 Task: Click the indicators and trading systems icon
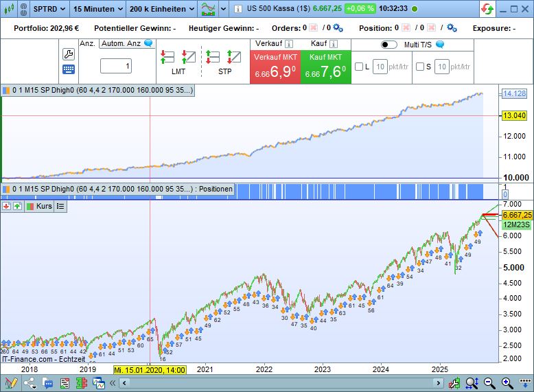(x=208, y=9)
